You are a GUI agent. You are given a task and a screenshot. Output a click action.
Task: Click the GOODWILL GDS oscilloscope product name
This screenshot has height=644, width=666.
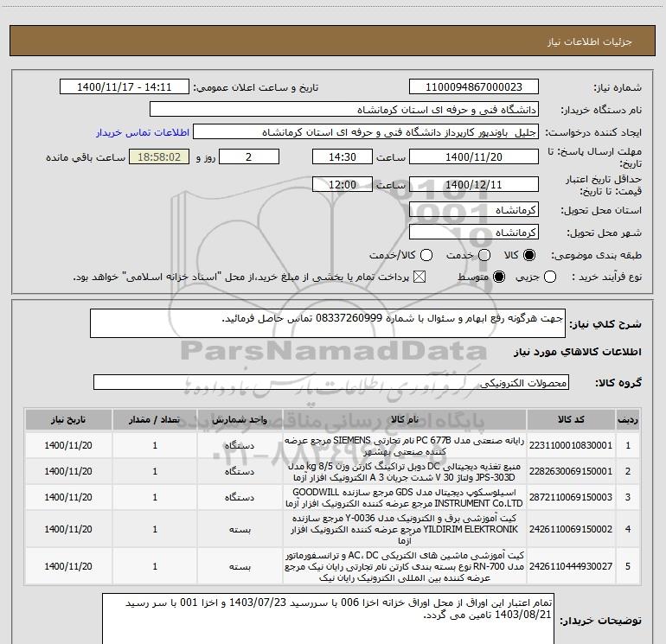[x=405, y=498]
